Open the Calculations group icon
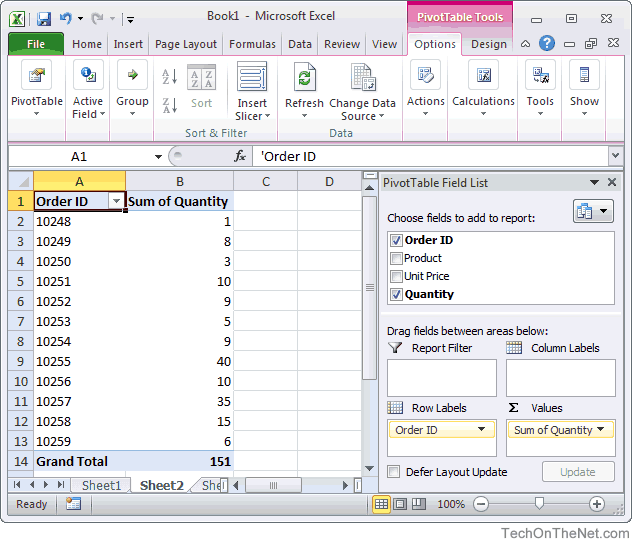 [x=483, y=75]
